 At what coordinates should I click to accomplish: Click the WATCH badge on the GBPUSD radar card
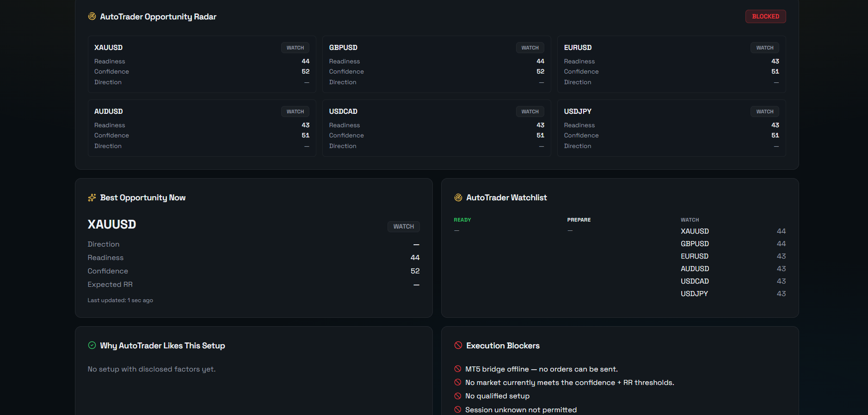530,48
